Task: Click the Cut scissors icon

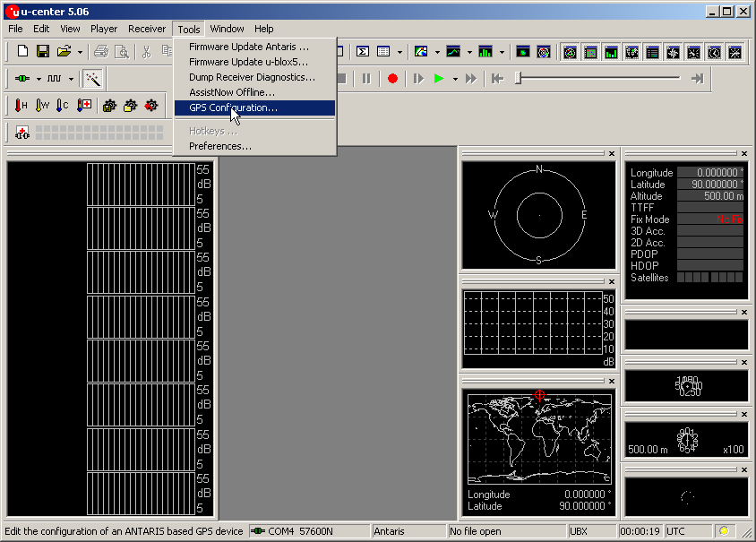Action: tap(147, 51)
